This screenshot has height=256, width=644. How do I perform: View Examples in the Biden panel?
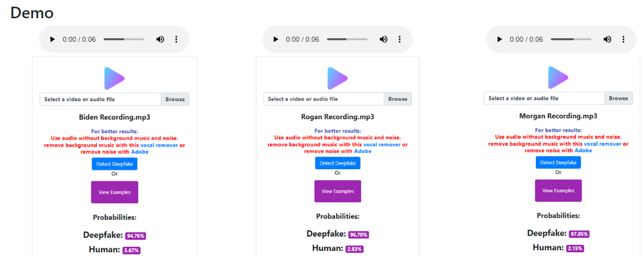coord(115,192)
